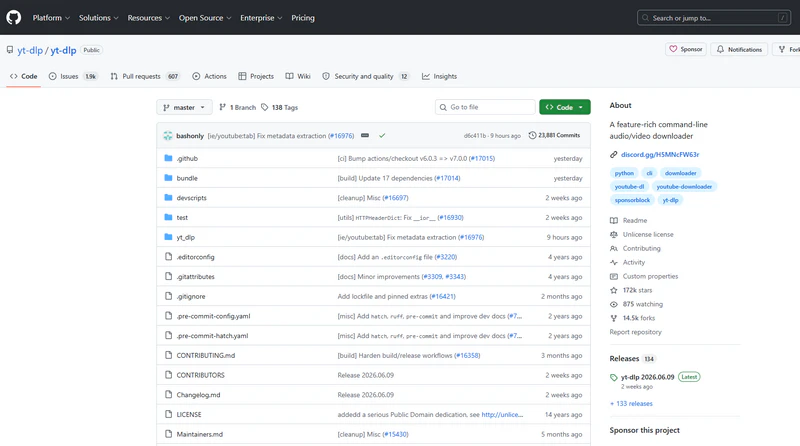The width and height of the screenshot is (800, 446).
Task: Open the Projects tab
Action: (x=256, y=76)
